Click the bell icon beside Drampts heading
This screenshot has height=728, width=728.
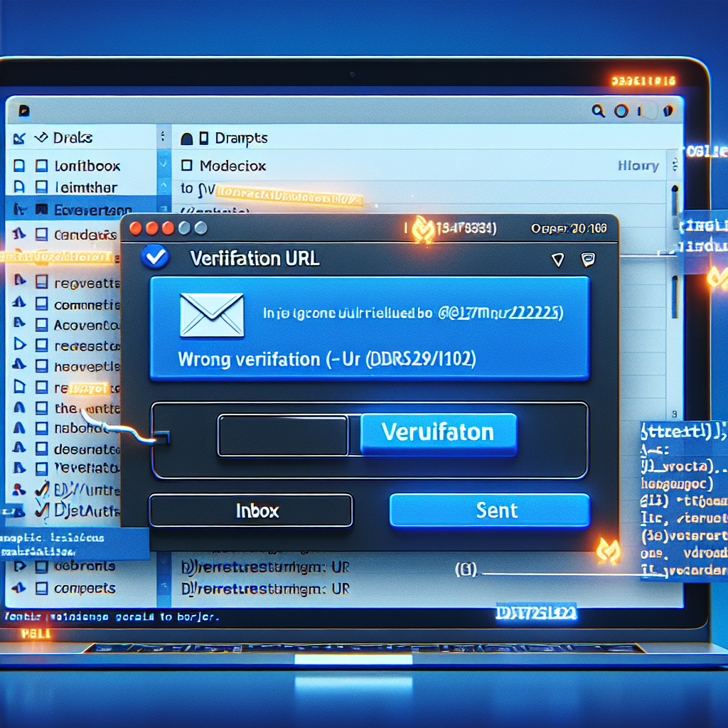[187, 139]
